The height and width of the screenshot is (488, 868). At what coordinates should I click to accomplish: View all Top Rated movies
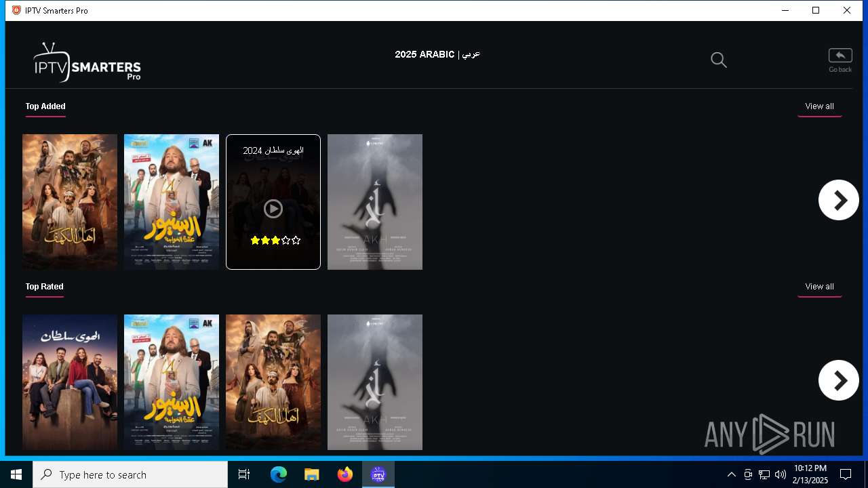pyautogui.click(x=819, y=287)
